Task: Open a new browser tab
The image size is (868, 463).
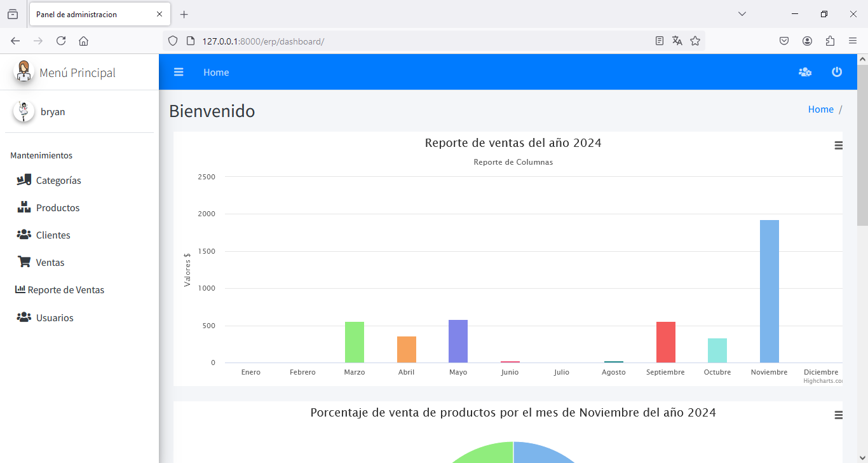Action: click(184, 14)
